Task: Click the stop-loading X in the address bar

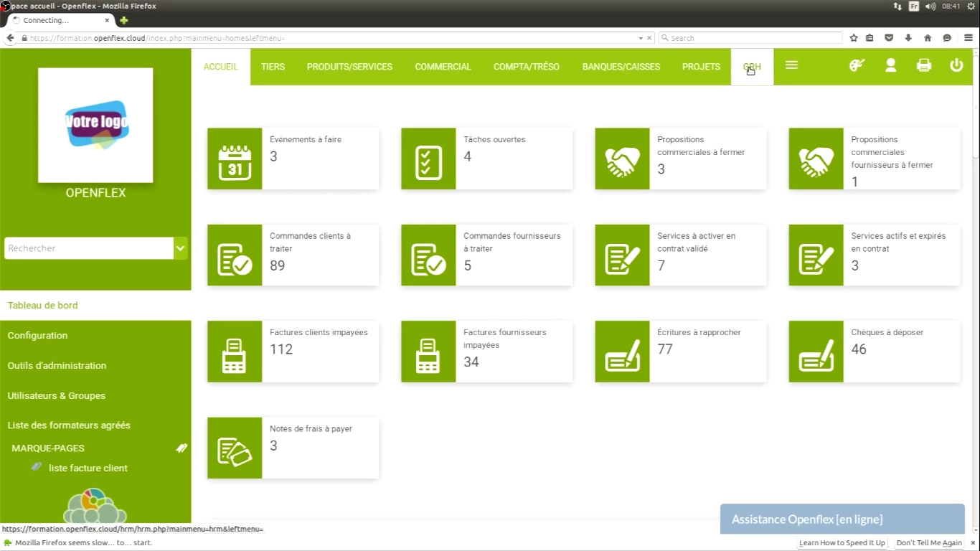Action: (x=650, y=38)
